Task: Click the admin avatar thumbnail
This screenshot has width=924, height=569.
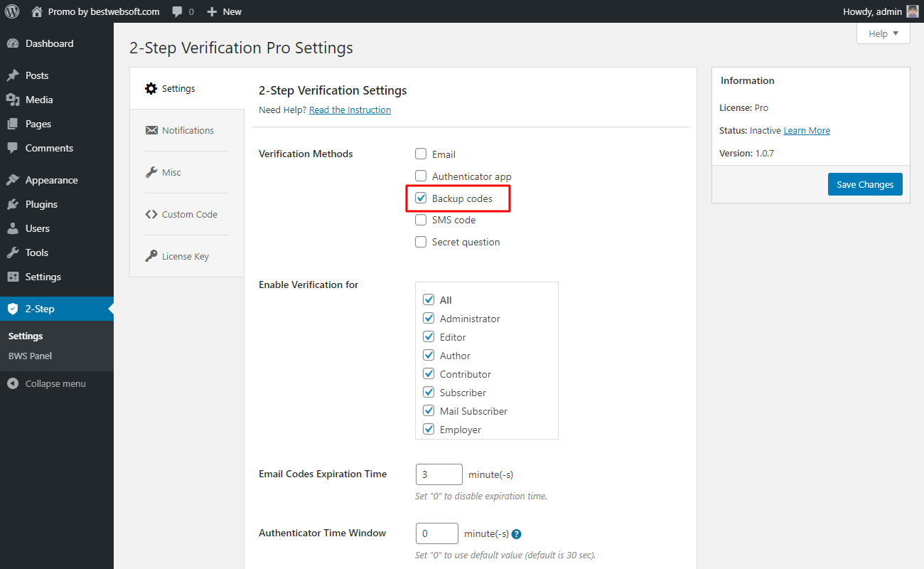Action: pyautogui.click(x=913, y=11)
